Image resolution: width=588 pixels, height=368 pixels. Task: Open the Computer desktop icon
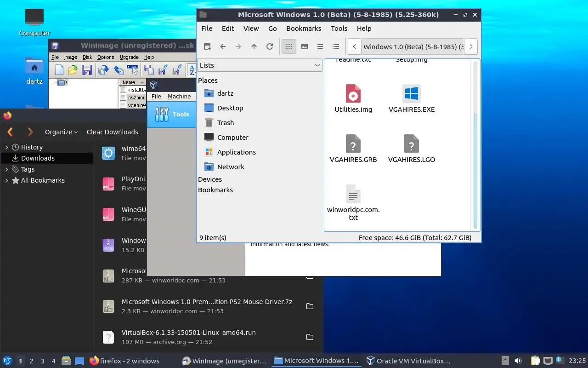[34, 22]
